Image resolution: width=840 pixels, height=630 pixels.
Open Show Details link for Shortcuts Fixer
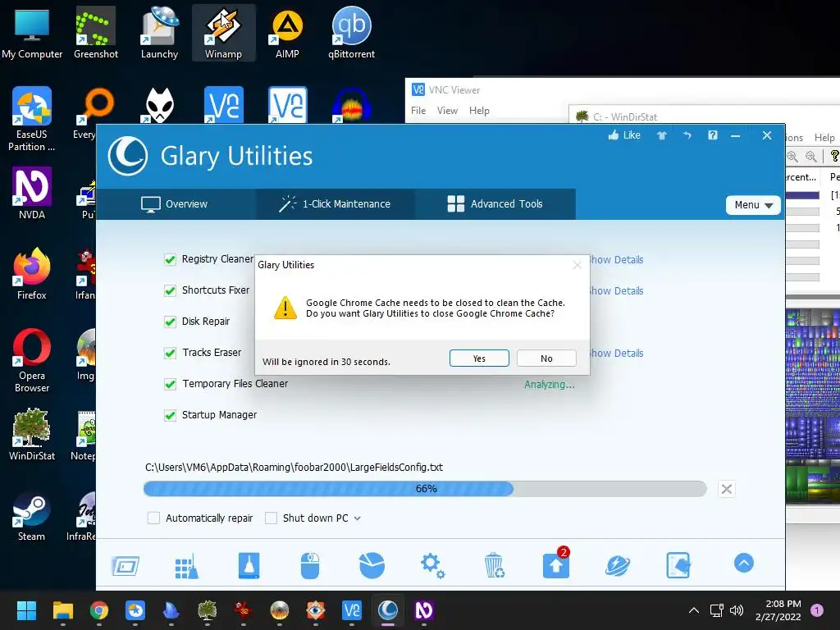616,291
